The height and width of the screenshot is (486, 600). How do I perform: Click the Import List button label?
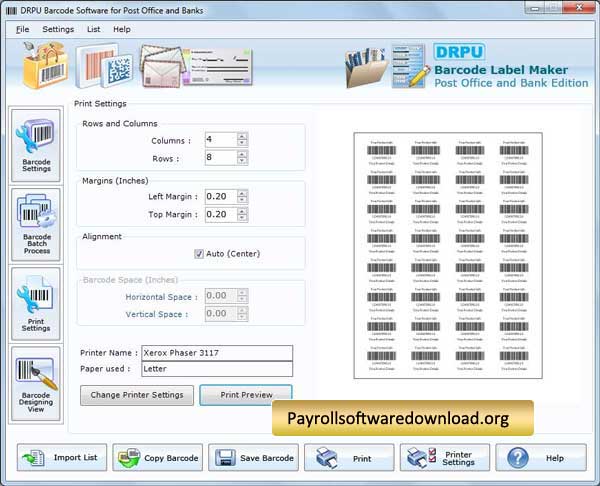click(75, 458)
